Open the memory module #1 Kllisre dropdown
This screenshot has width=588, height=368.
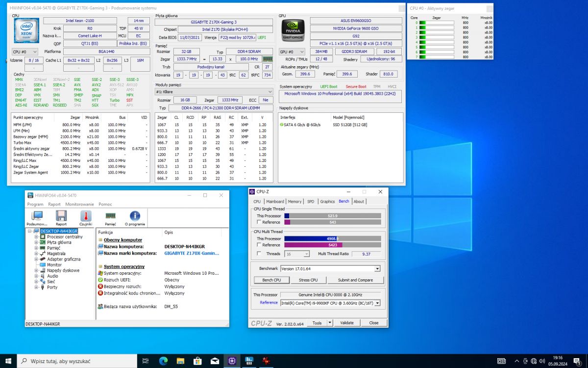(214, 92)
